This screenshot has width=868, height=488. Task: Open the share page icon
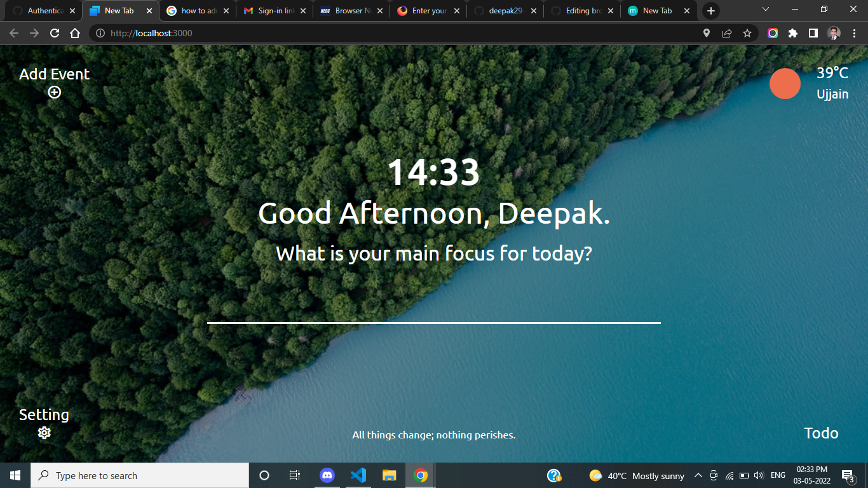(x=727, y=33)
